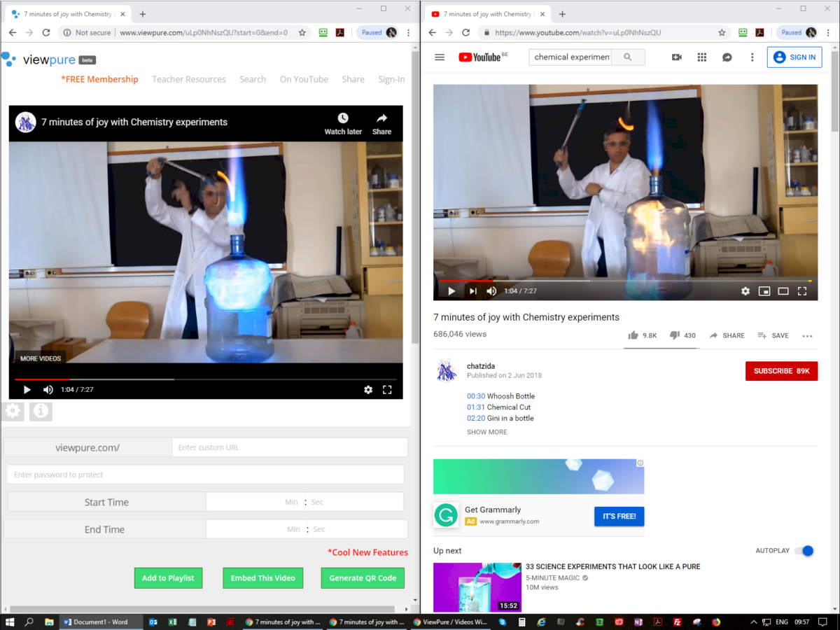Click the Cool New Features link
840x630 pixels.
pos(368,552)
